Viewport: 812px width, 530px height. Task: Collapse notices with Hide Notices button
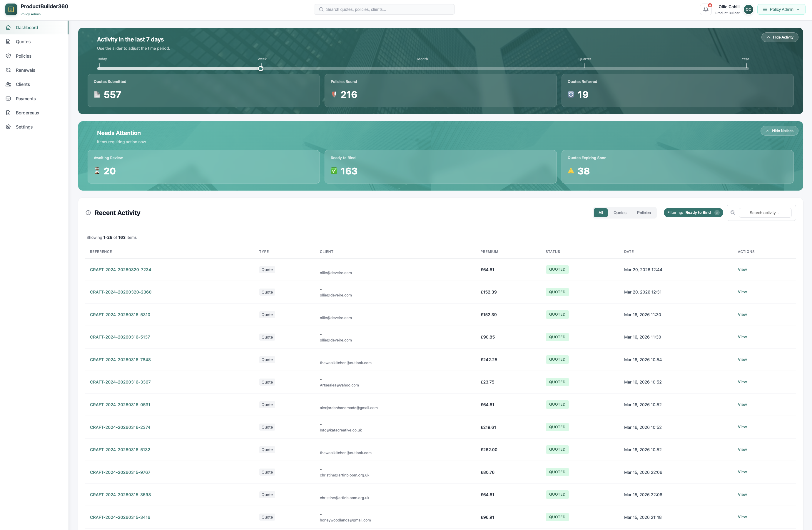coord(779,131)
